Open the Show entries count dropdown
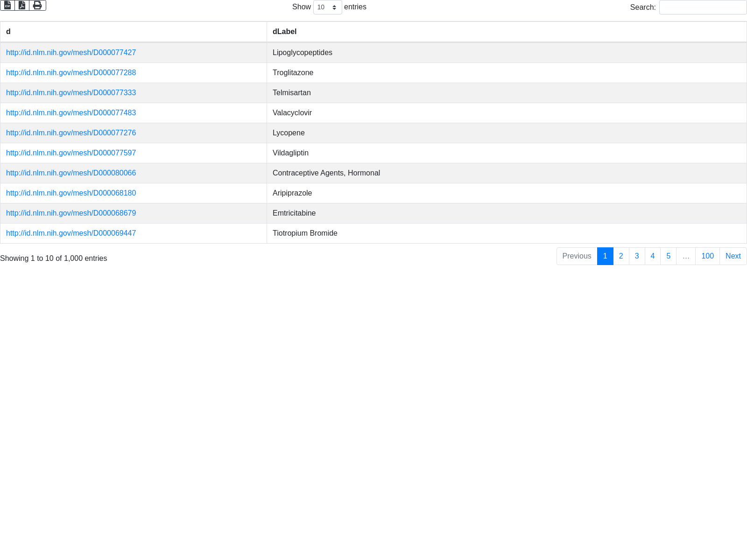Screen dimensions: 747x560 (327, 7)
